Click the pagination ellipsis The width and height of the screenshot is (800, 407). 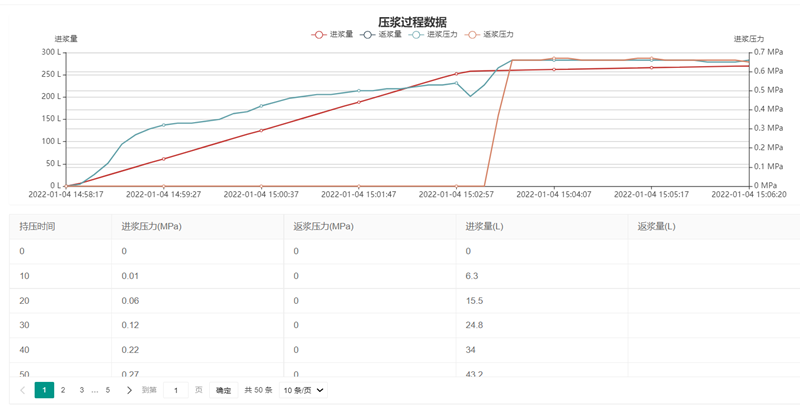95,391
